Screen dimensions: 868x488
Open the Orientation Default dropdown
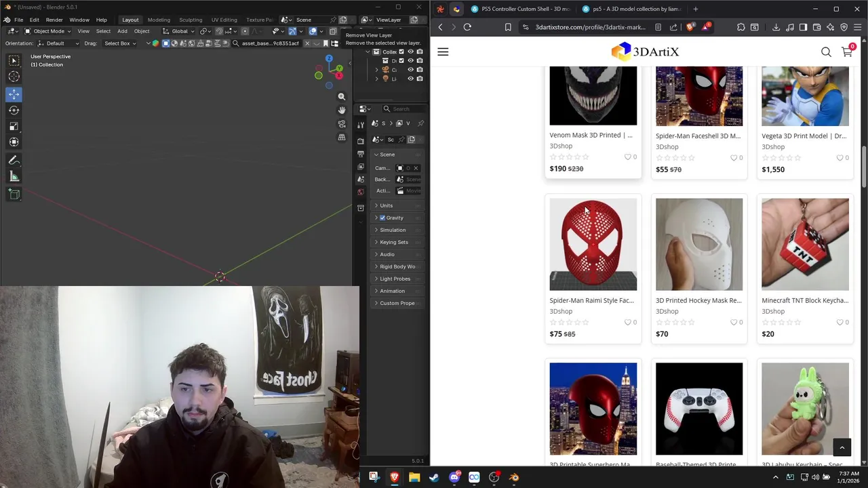58,43
